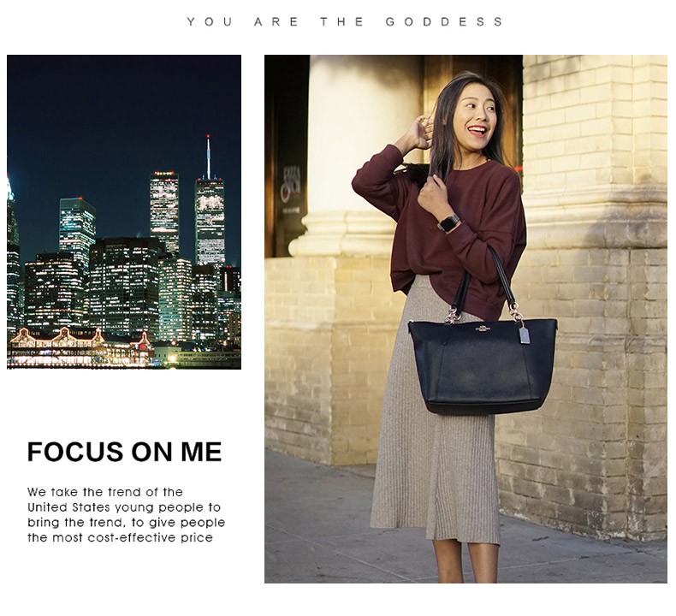The image size is (676, 616).
Task: Click the smartwatch on her wrist
Action: coord(448,222)
